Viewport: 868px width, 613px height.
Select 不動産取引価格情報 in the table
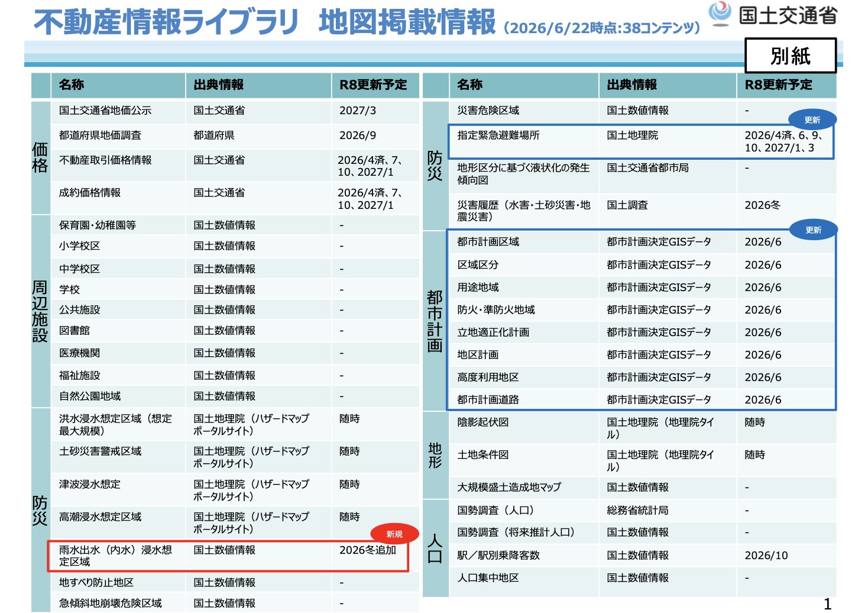(x=105, y=160)
